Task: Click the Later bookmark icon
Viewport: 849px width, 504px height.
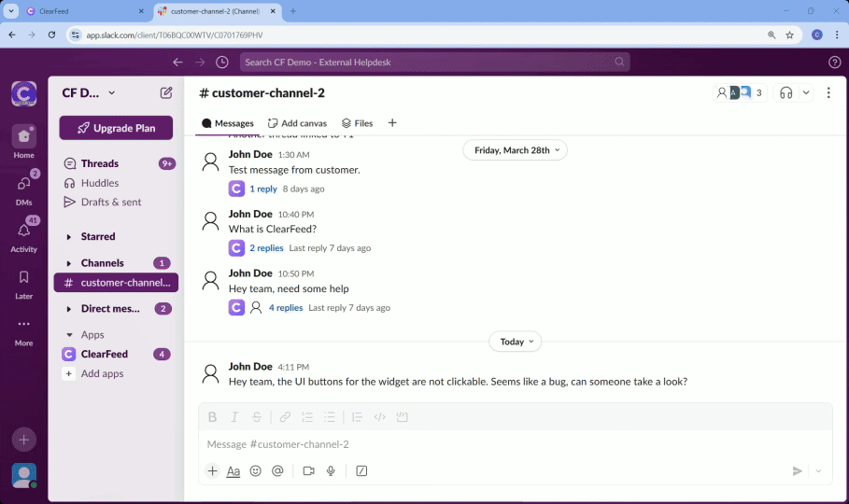Action: point(23,278)
